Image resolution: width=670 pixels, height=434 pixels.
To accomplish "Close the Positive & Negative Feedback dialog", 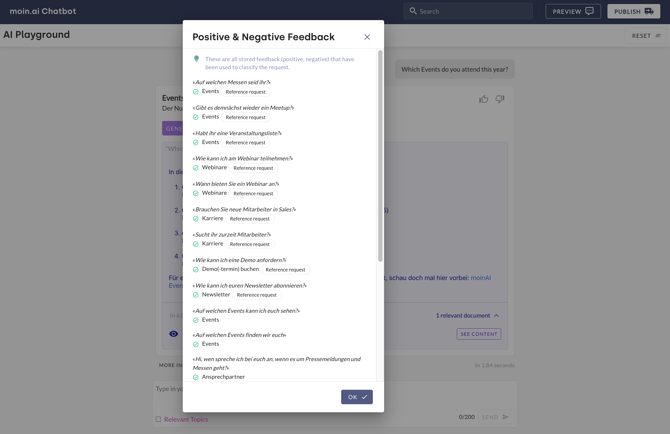I will click(367, 37).
